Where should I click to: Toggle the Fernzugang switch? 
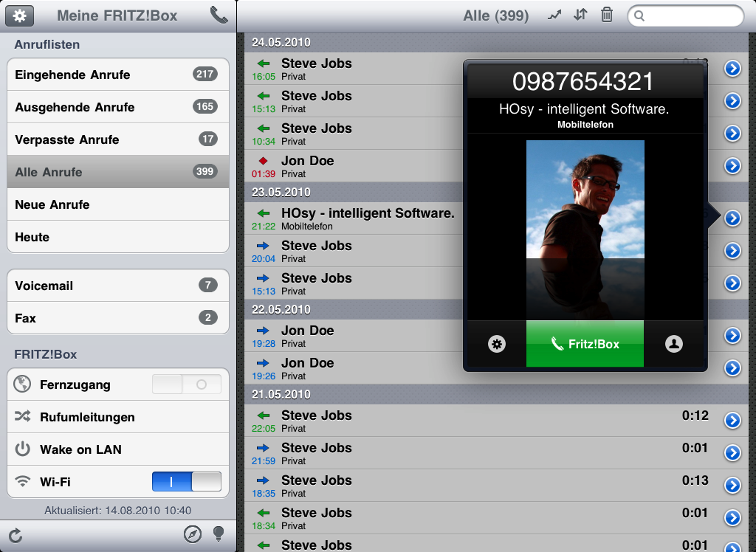coord(186,384)
